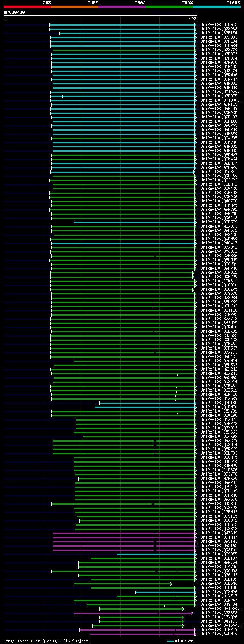Select label UniRef100_Q40778

point(219,201)
